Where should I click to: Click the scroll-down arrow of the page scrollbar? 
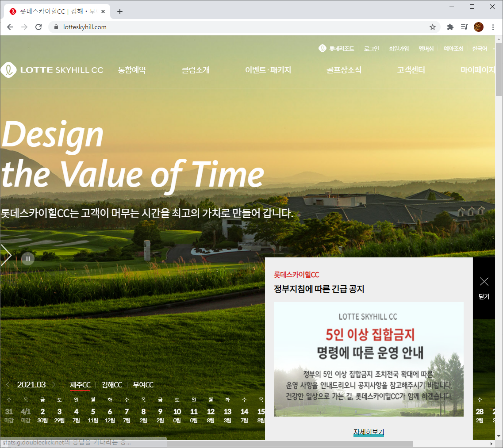tap(499, 437)
